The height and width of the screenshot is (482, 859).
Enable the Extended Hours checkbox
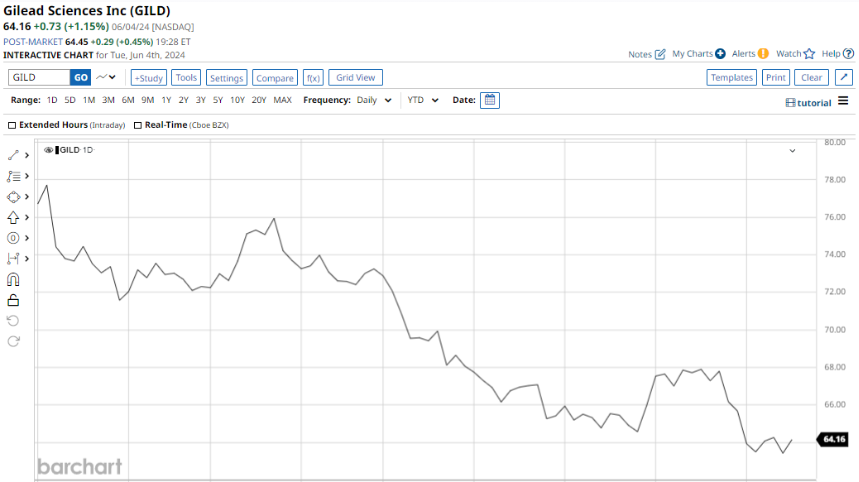pyautogui.click(x=12, y=125)
